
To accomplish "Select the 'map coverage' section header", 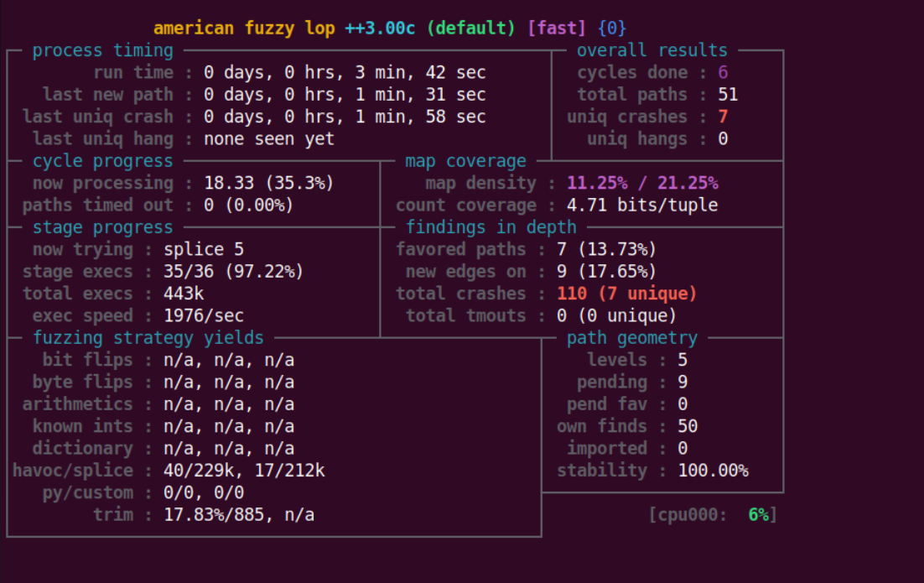I will click(465, 161).
